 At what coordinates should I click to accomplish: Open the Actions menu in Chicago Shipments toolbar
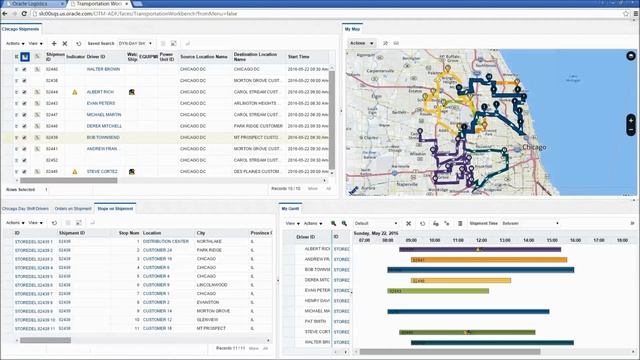point(15,43)
